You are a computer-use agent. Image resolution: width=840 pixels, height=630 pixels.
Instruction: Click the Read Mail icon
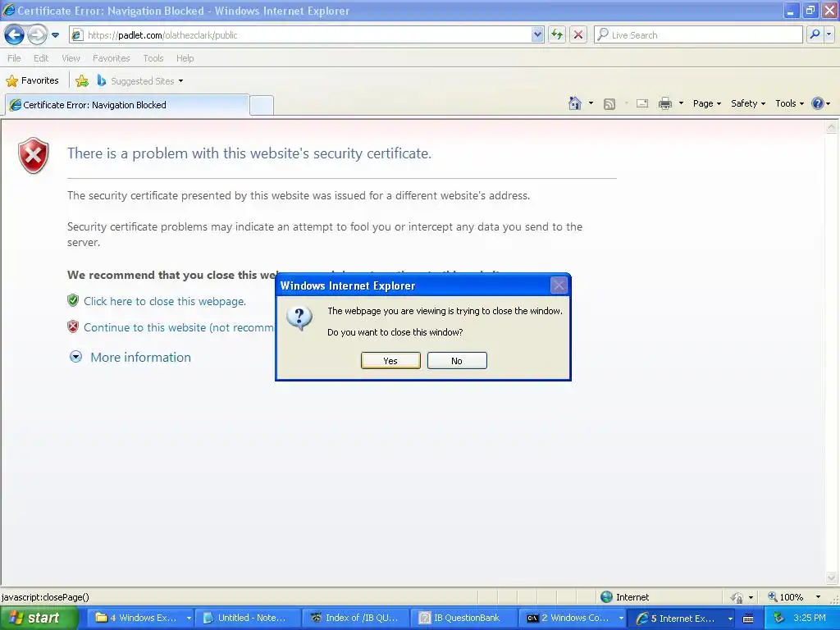[641, 104]
